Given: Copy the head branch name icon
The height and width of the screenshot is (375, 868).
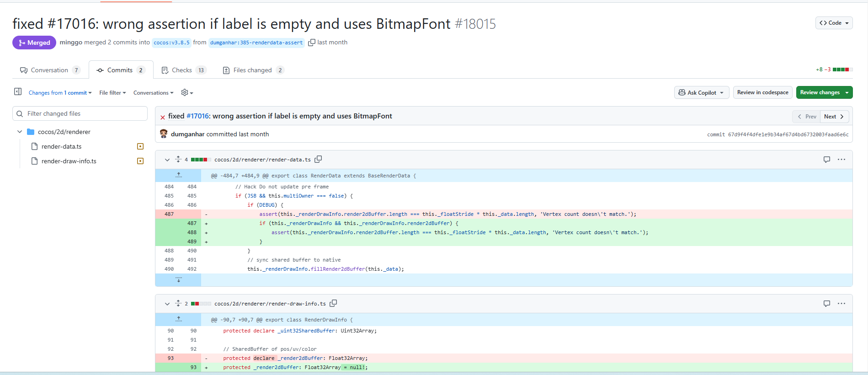Looking at the screenshot, I should (312, 43).
